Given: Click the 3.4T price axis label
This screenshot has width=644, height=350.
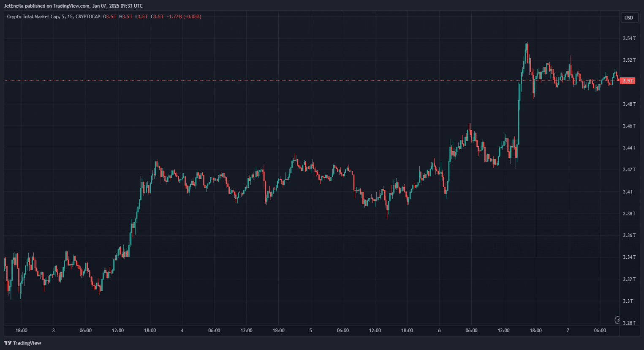Looking at the screenshot, I should [628, 192].
